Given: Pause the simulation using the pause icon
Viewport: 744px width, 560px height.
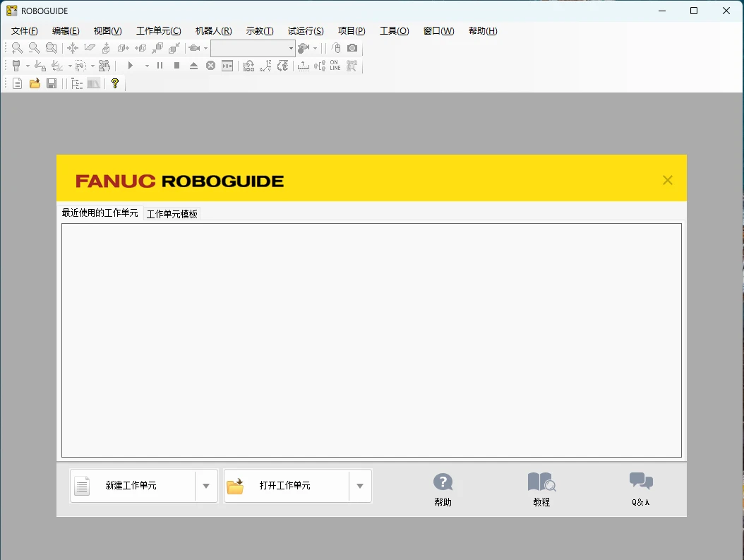Looking at the screenshot, I should 161,65.
